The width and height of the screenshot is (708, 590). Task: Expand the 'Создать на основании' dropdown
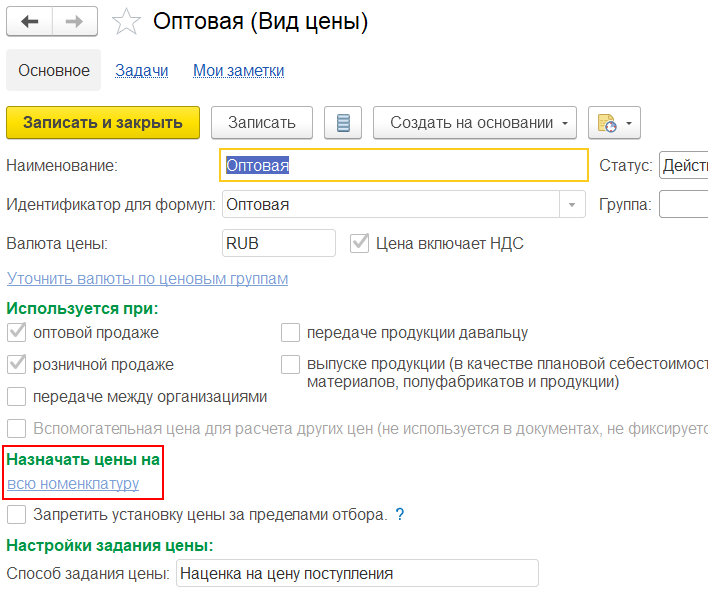(475, 123)
